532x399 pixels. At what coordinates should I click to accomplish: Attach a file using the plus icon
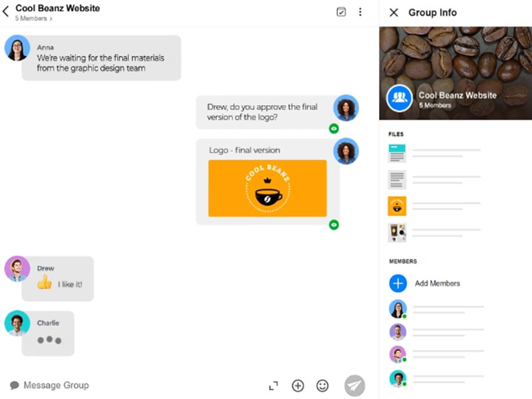tap(298, 386)
